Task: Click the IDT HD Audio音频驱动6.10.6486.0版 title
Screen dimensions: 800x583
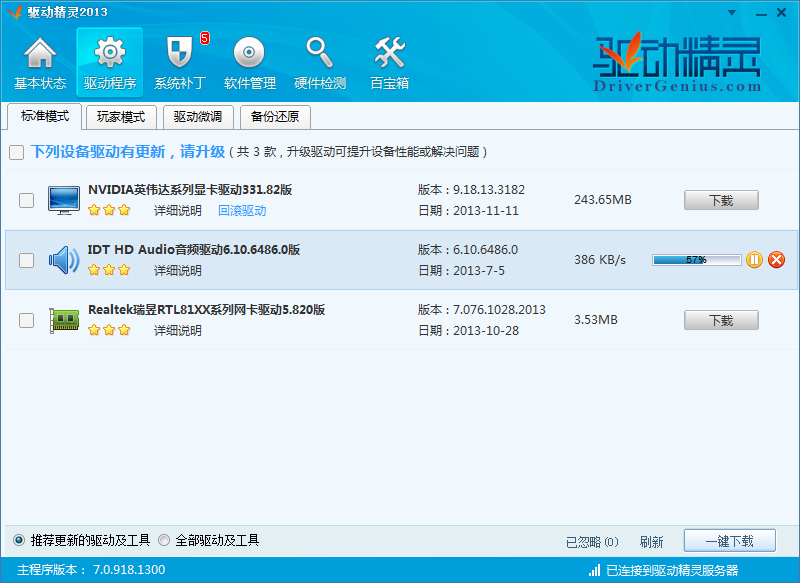Action: click(194, 250)
